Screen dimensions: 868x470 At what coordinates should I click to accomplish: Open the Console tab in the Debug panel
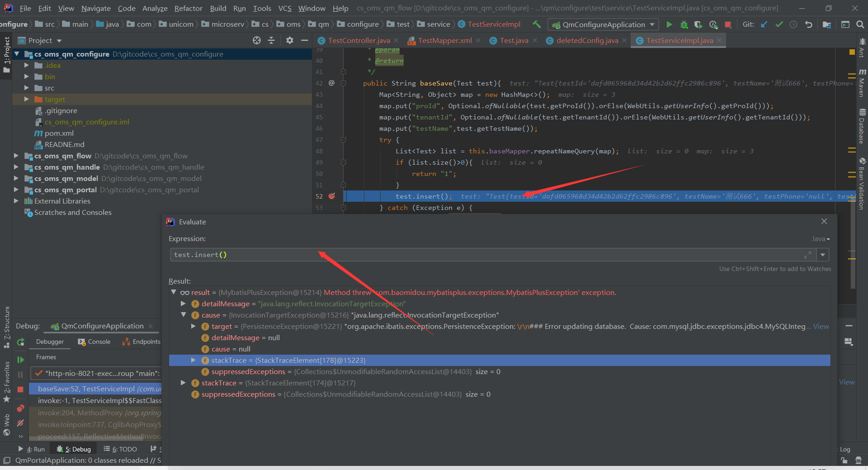click(x=94, y=342)
